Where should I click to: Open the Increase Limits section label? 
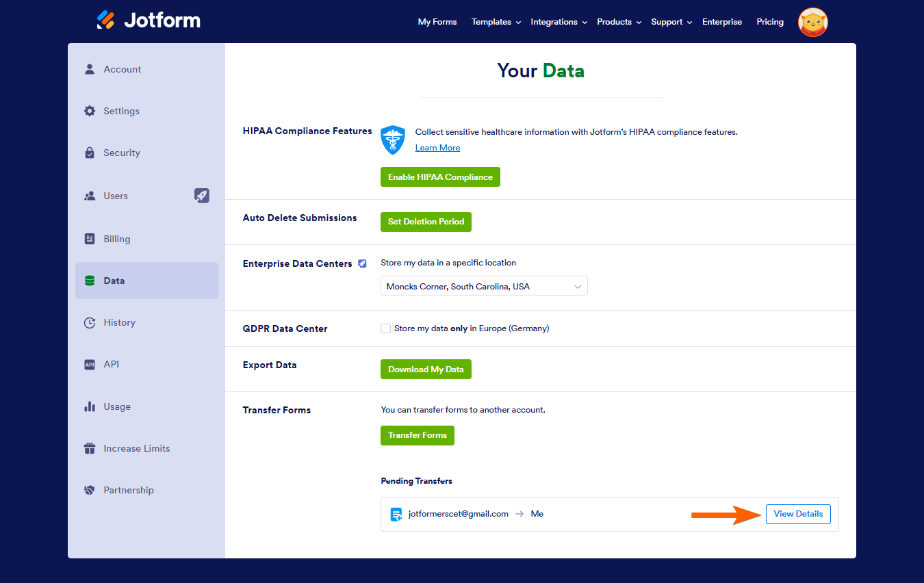tap(137, 448)
